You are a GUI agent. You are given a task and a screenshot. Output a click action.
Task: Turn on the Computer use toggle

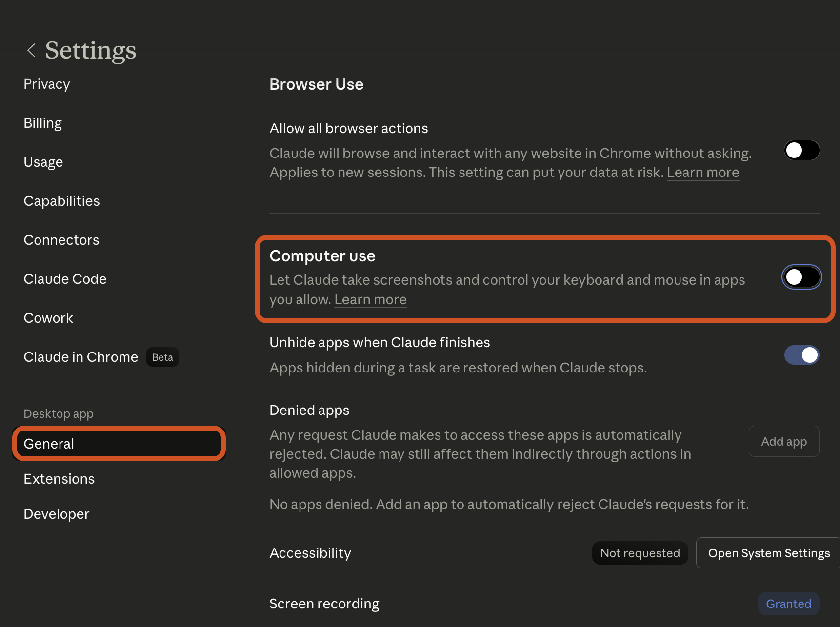pos(801,277)
